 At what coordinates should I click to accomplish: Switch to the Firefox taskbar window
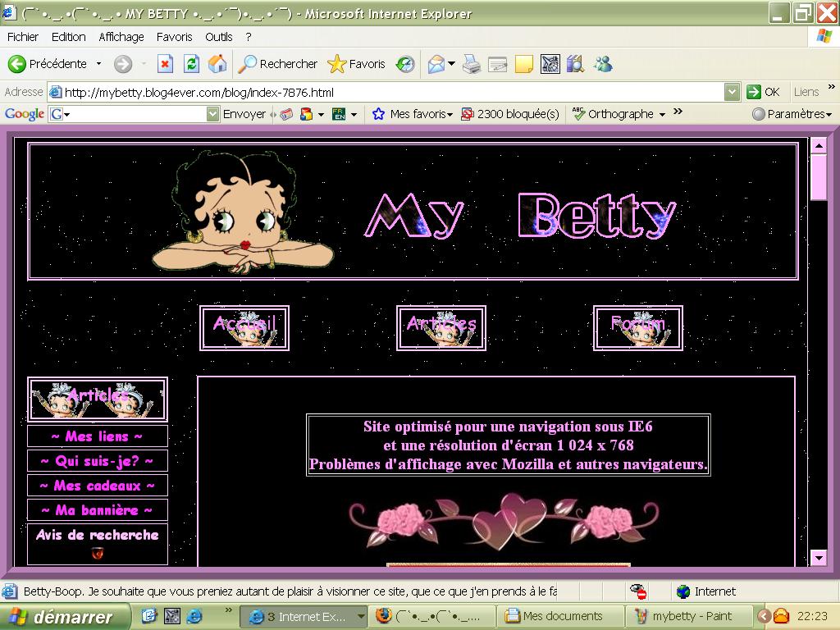click(x=431, y=617)
